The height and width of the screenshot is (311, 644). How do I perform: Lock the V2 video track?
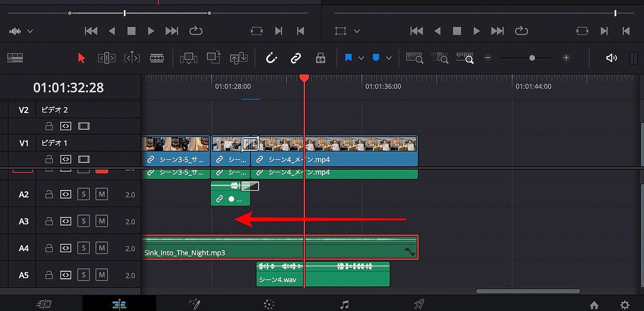(x=49, y=126)
